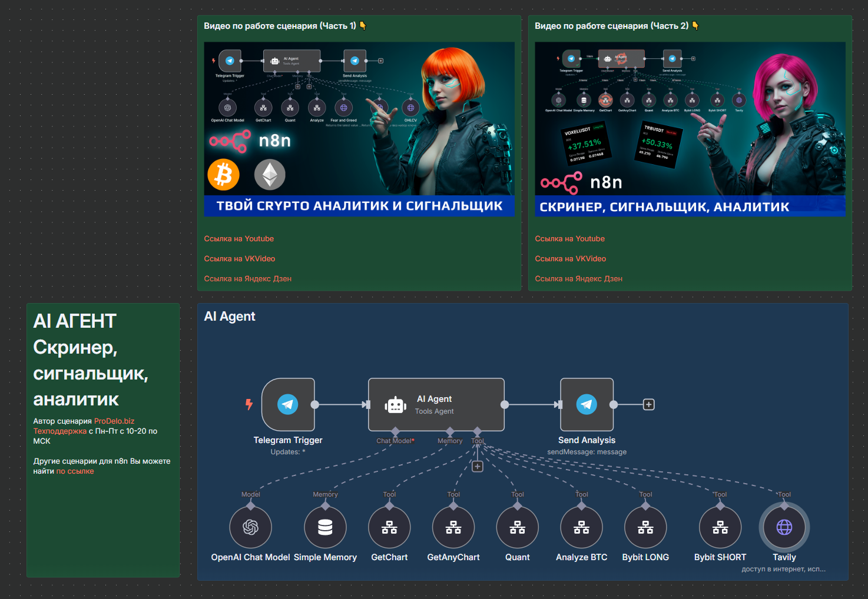The height and width of the screenshot is (599, 868).
Task: Open the Part 1 Яндекс Дзен link
Action: point(248,278)
